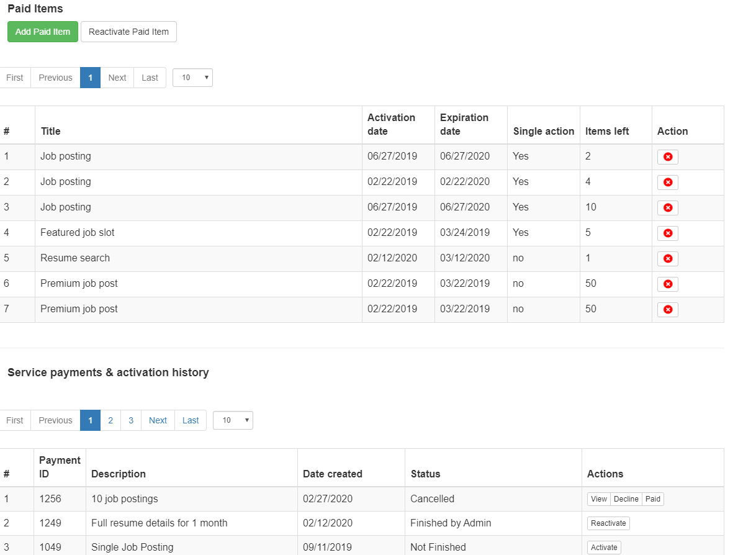Open Paid Items page size dropdown
Screen dimensions: 756x555
[x=192, y=78]
